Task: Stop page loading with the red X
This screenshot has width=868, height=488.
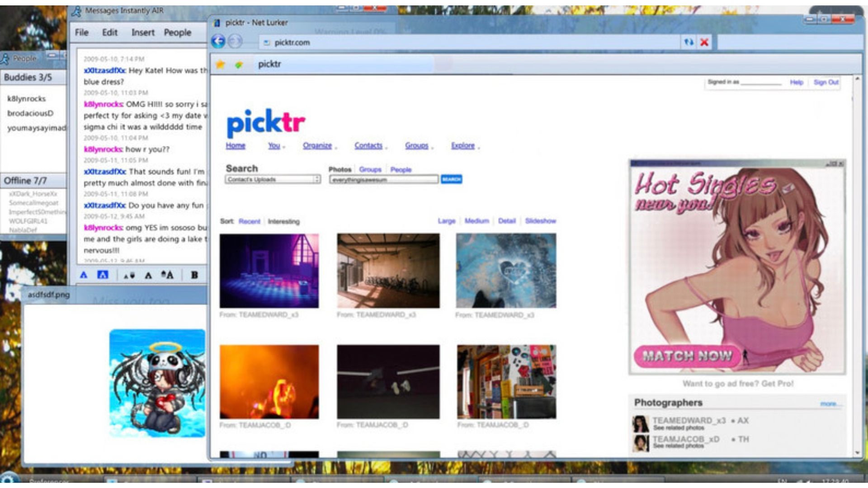Action: click(704, 42)
